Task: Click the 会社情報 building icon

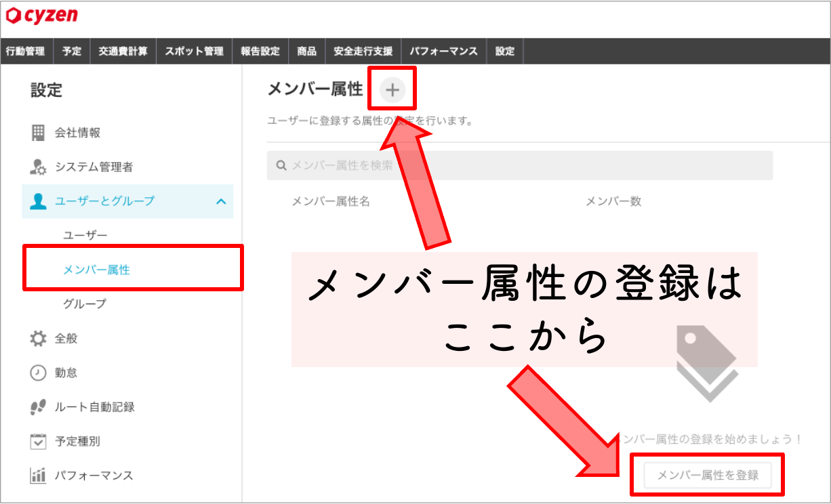Action: coord(39,133)
